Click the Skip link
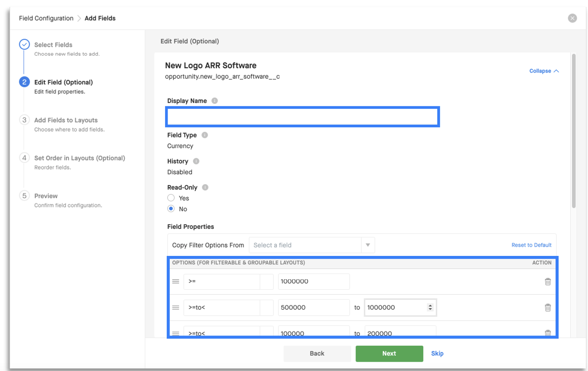Image resolution: width=588 pixels, height=371 pixels. point(437,354)
